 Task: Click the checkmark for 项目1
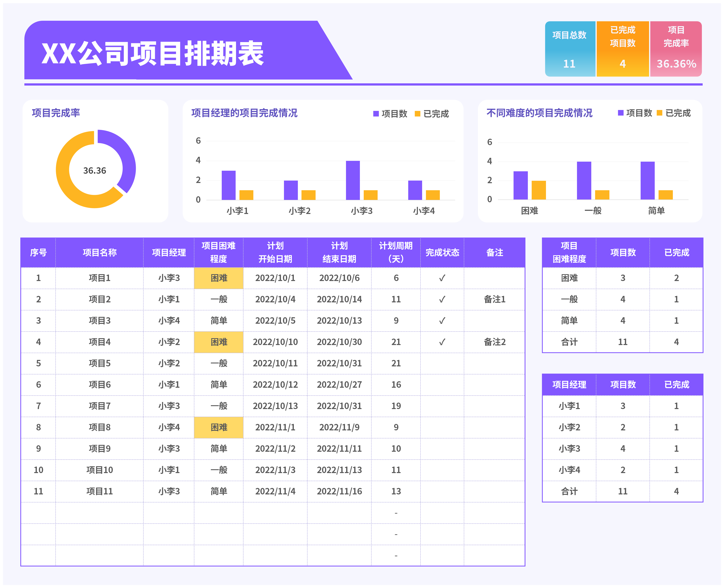[x=442, y=278]
